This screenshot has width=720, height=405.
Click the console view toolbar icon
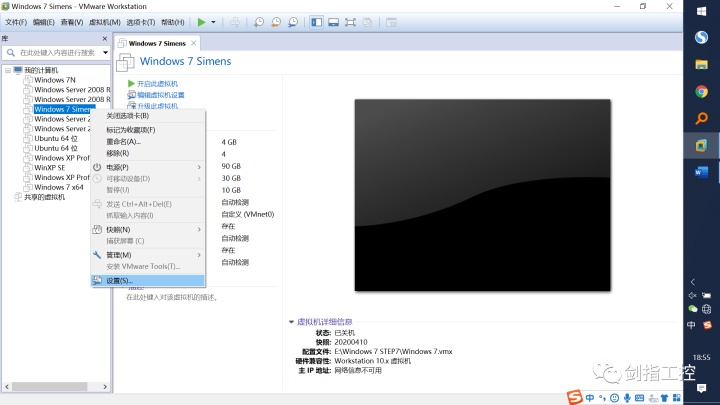(x=391, y=22)
